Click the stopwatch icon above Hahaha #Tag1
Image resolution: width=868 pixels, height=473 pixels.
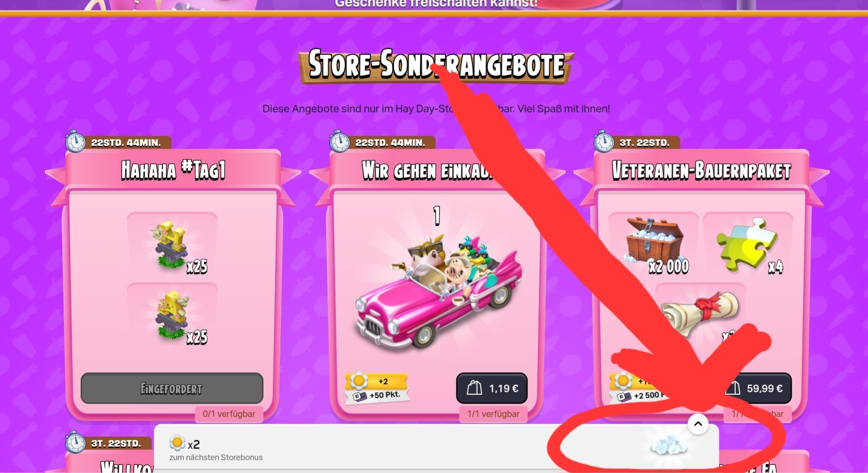click(x=75, y=142)
